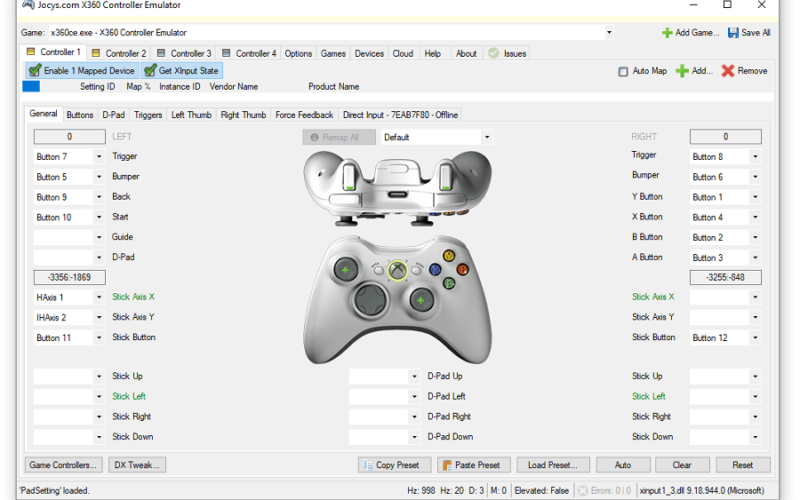The image size is (800, 500).
Task: Click the xinput1_3.dll status entry
Action: point(702,490)
